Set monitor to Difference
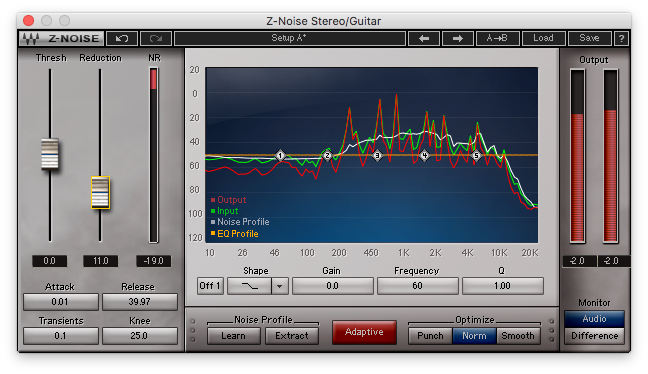This screenshot has height=374, width=648. click(594, 336)
